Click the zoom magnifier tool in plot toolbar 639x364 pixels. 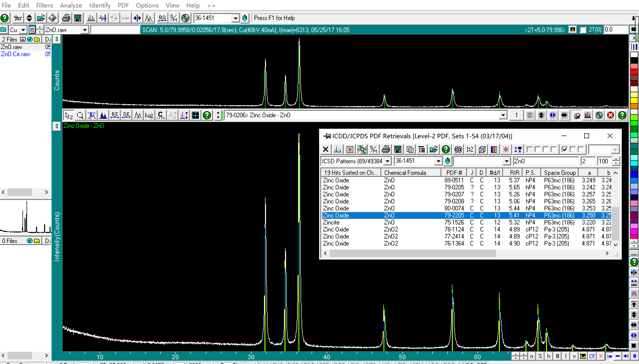[x=80, y=115]
